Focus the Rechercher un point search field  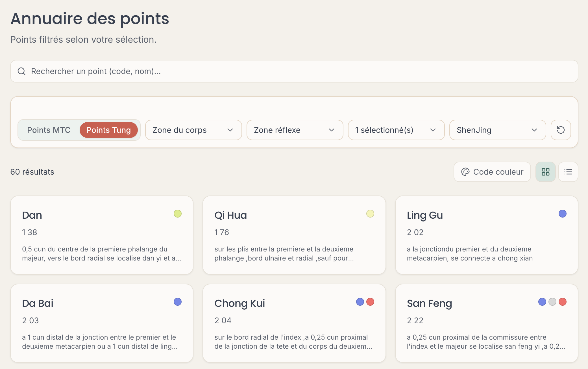(294, 71)
